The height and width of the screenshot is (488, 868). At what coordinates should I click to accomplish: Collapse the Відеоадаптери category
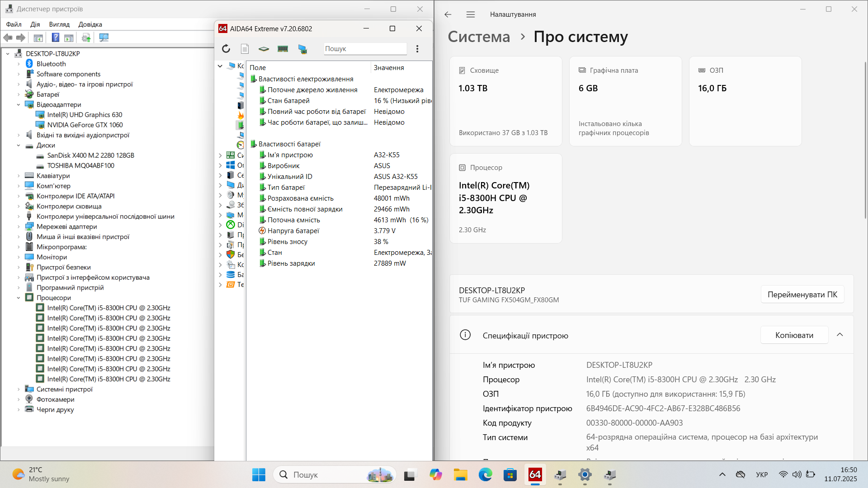19,105
